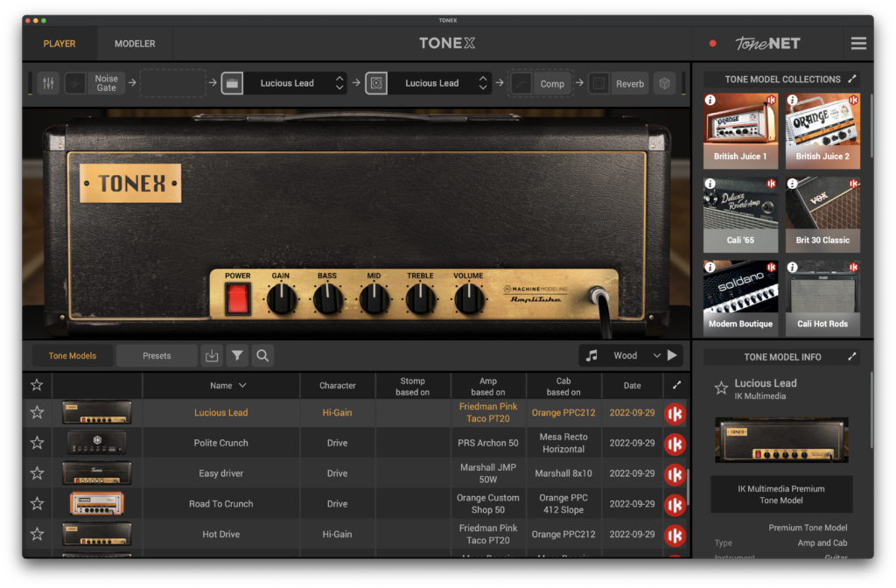Adjust the BASS knob on amp
Viewport: 896px width, 588px height.
327,299
